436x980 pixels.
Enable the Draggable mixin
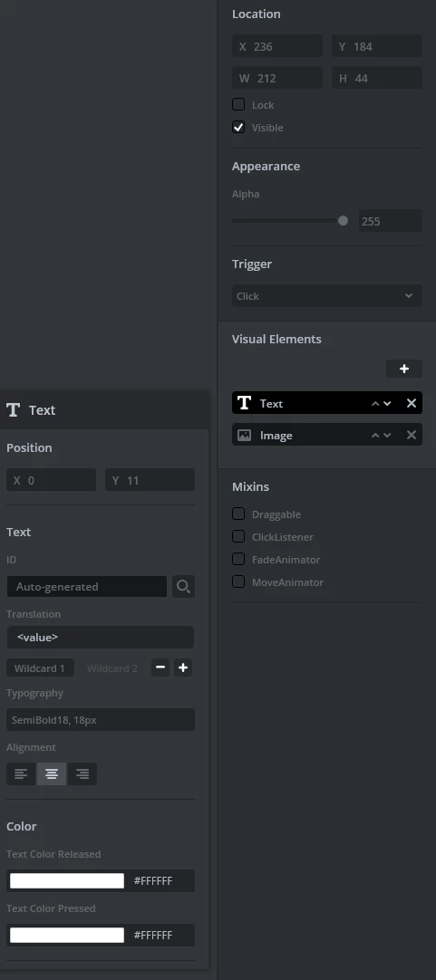point(238,514)
